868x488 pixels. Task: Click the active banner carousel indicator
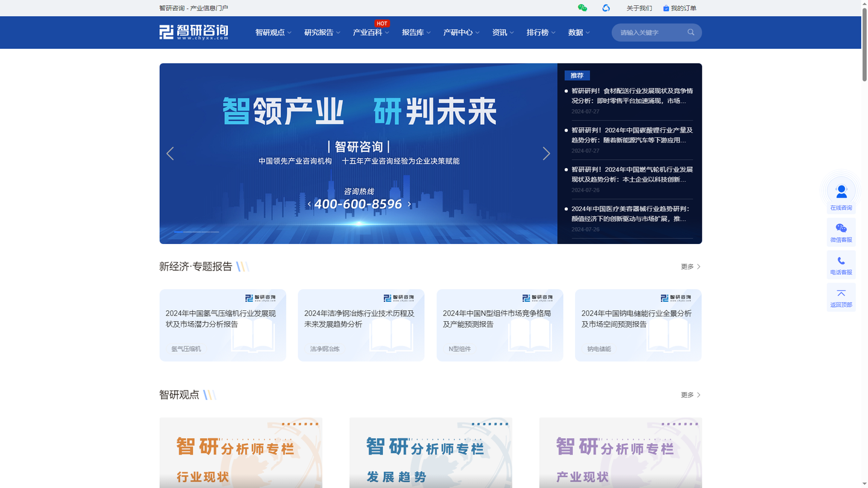coord(178,232)
